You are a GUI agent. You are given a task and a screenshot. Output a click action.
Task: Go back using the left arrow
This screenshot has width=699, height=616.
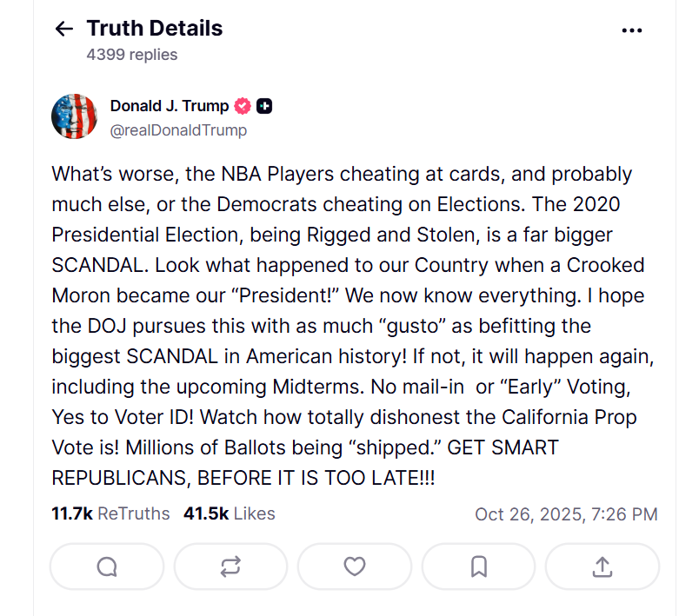point(63,29)
